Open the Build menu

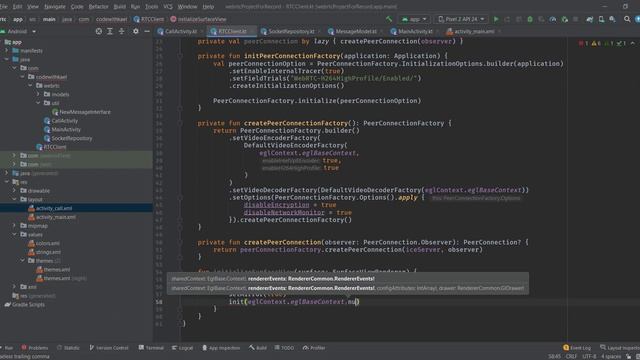pyautogui.click(x=120, y=7)
